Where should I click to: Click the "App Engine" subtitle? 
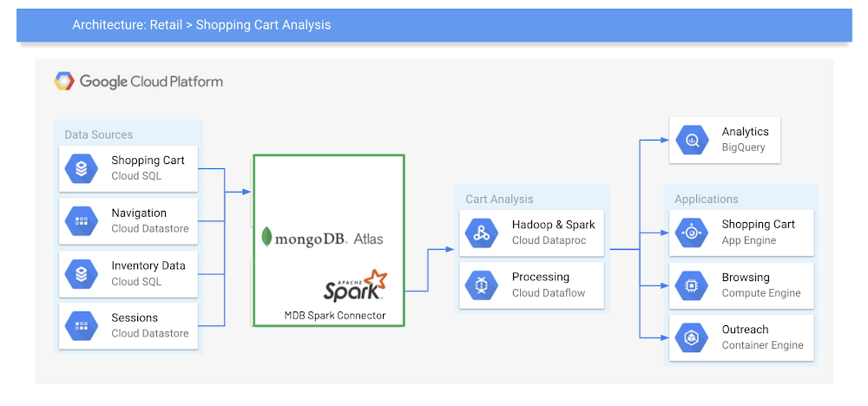point(749,240)
